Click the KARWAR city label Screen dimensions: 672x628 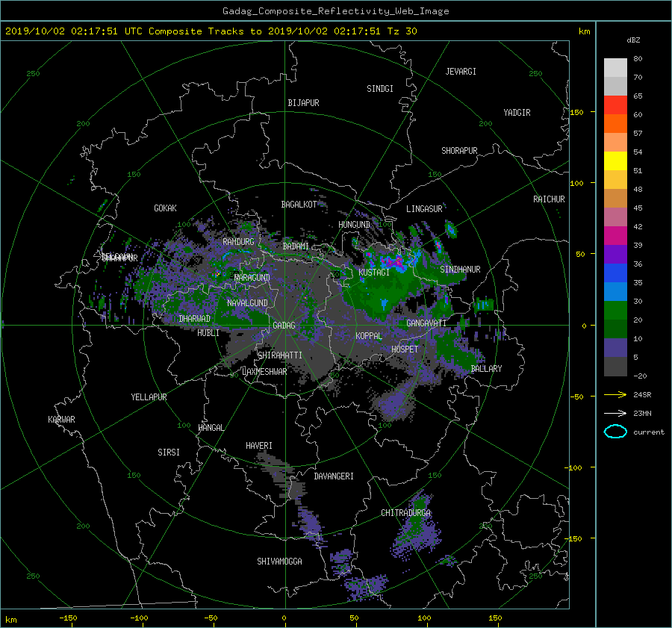coord(61,420)
